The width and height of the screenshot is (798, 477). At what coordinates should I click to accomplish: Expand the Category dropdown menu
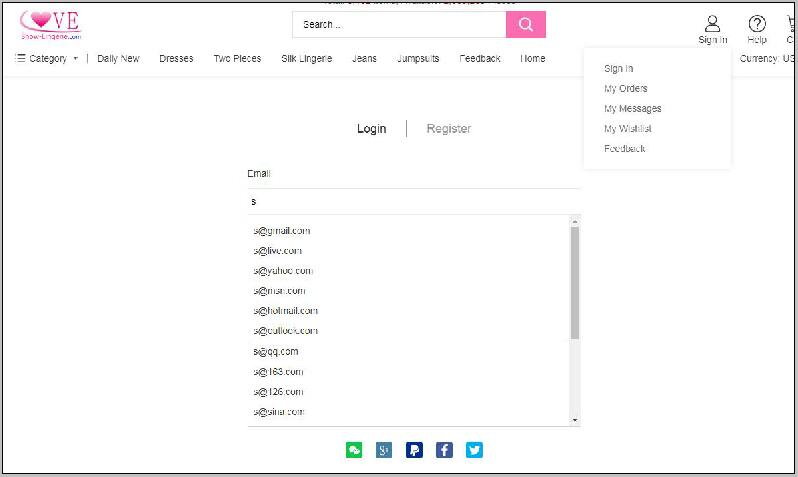tap(46, 59)
